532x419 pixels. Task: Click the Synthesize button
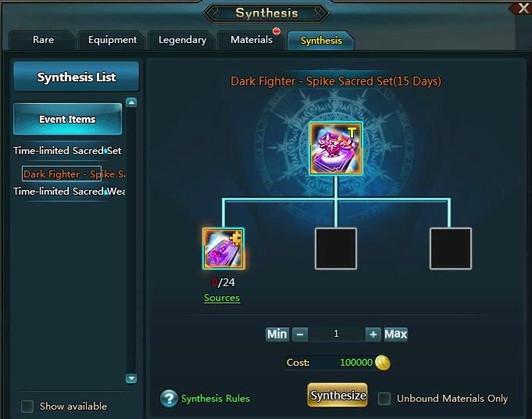pos(337,395)
